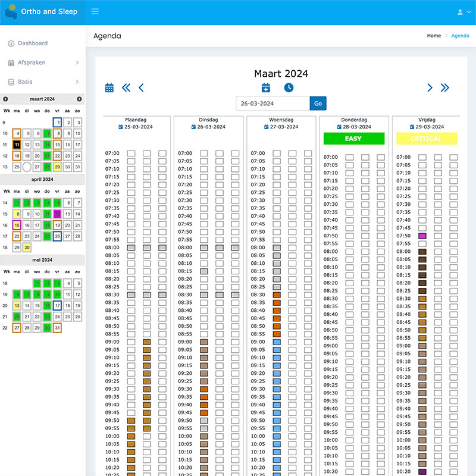The image size is (476, 476).
Task: Click orange slot at Dinsdag 09:30
Action: coord(204,389)
